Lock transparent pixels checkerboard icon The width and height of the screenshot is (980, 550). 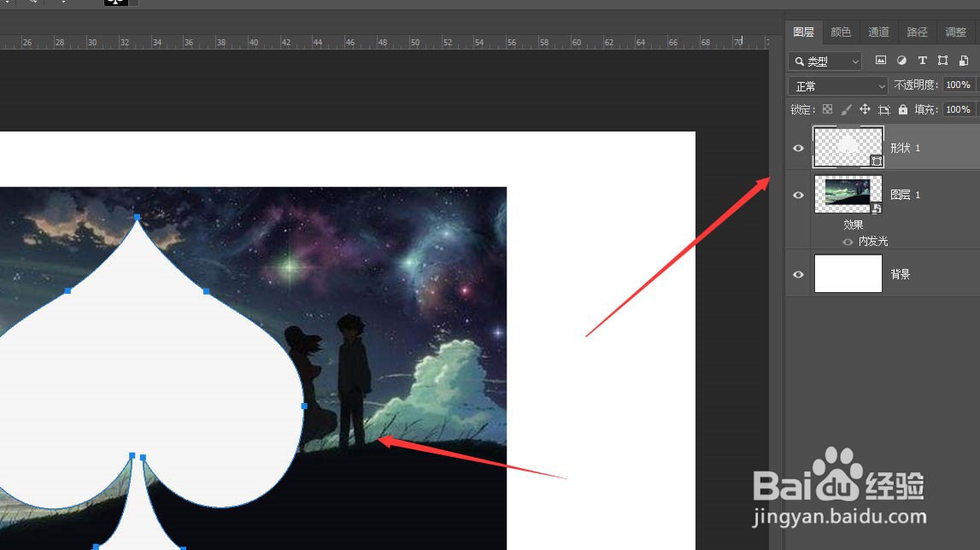(x=828, y=109)
